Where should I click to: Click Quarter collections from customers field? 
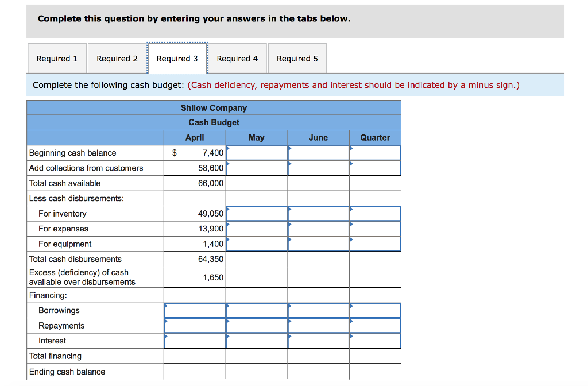point(375,168)
